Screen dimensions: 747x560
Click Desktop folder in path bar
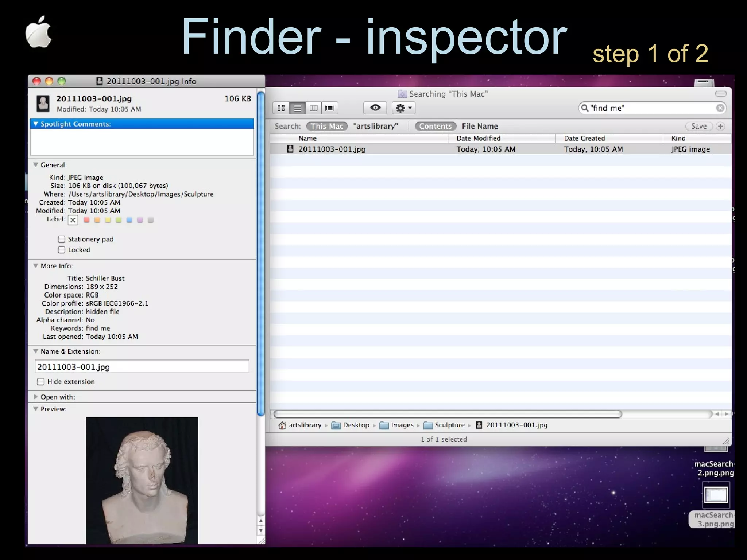351,425
